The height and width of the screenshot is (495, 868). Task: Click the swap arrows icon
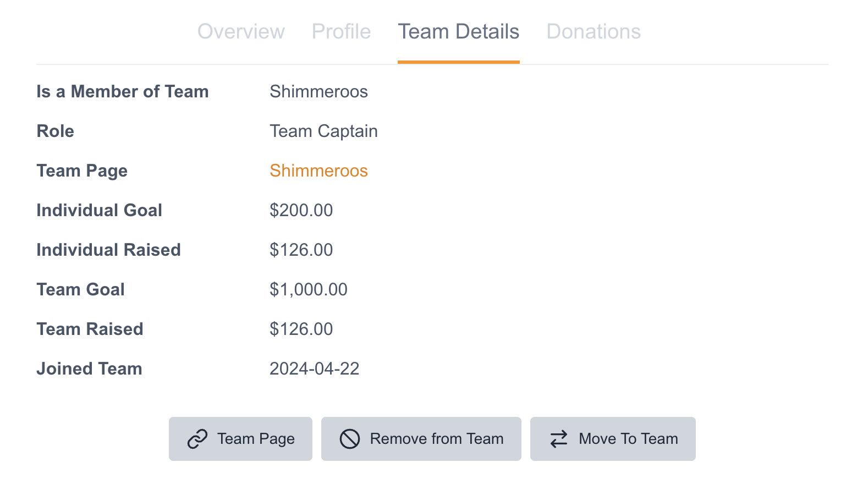click(x=559, y=439)
